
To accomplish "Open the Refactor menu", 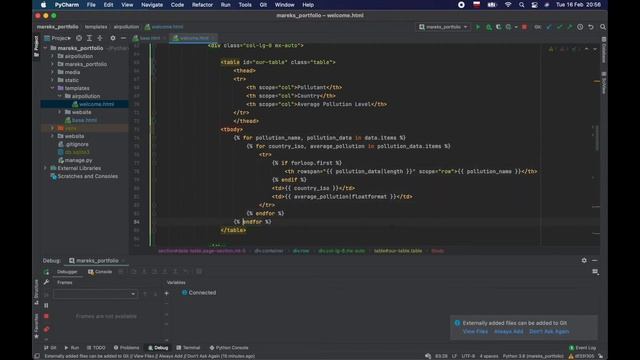I will coord(202,5).
